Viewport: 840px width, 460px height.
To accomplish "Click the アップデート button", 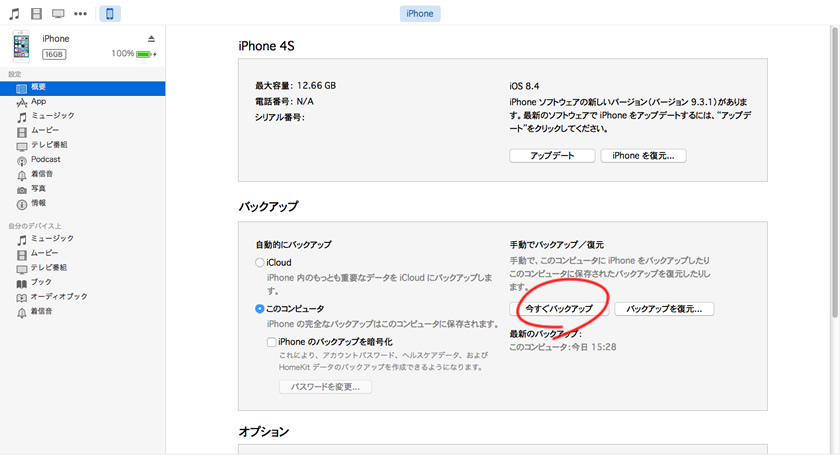I will pos(552,156).
